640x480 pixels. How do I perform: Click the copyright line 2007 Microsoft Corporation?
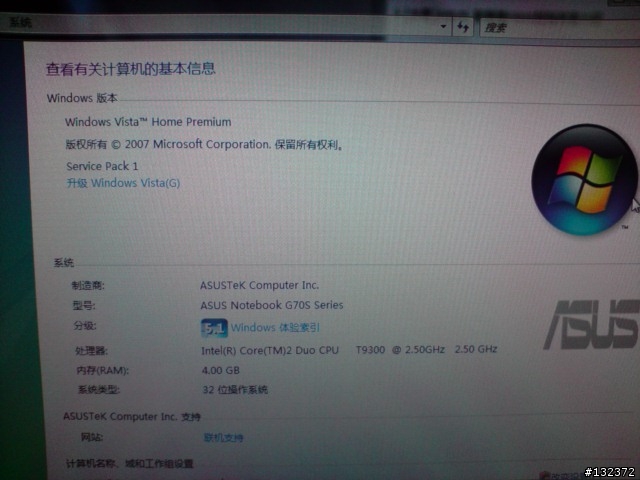(204, 144)
